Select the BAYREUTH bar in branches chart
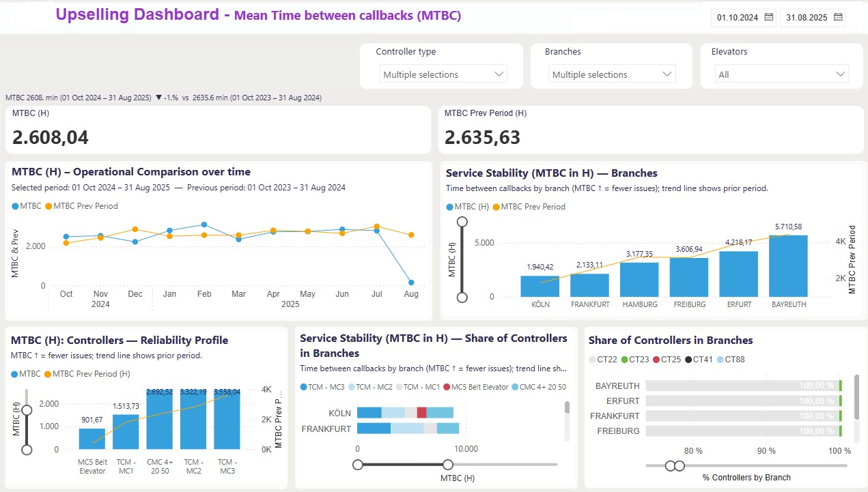 tap(788, 266)
